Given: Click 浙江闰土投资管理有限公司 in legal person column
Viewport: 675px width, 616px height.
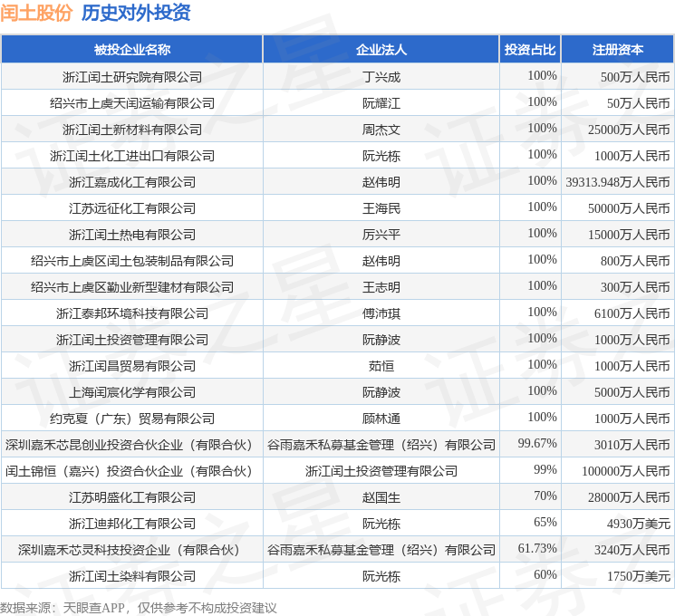Looking at the screenshot, I should click(381, 471).
